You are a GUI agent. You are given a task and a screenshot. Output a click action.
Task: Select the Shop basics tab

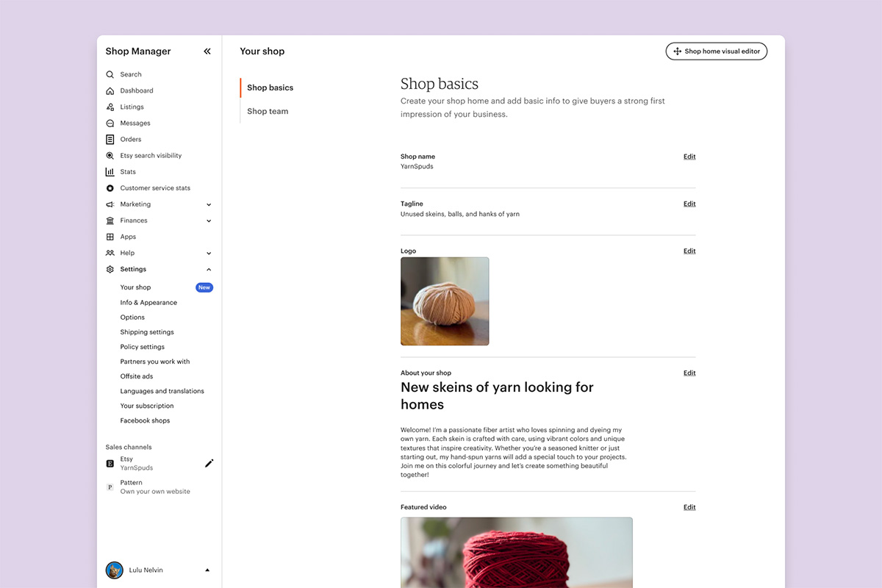(269, 87)
